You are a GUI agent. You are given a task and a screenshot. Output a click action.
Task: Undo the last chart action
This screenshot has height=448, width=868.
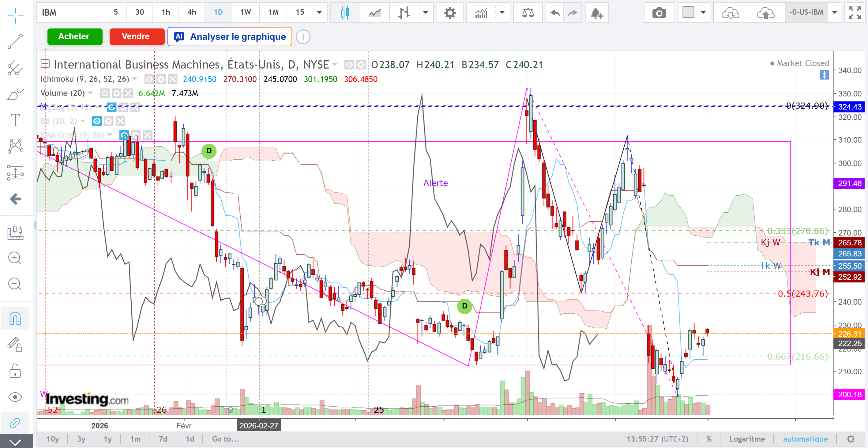pyautogui.click(x=555, y=13)
